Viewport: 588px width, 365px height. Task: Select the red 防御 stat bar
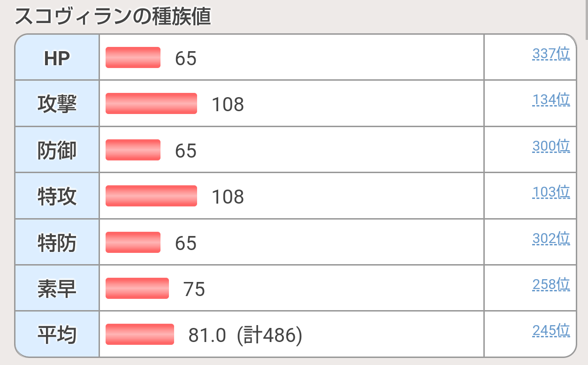[133, 150]
